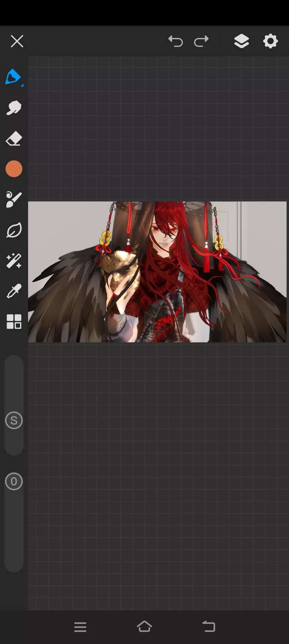Select the Eyedropper color picker tool
Image resolution: width=289 pixels, height=644 pixels.
coord(14,291)
